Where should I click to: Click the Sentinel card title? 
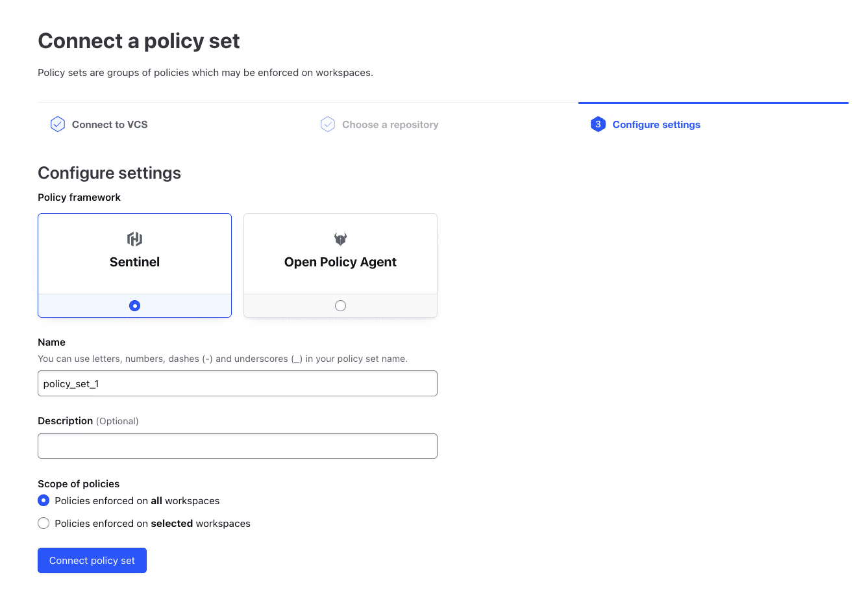[x=134, y=262]
